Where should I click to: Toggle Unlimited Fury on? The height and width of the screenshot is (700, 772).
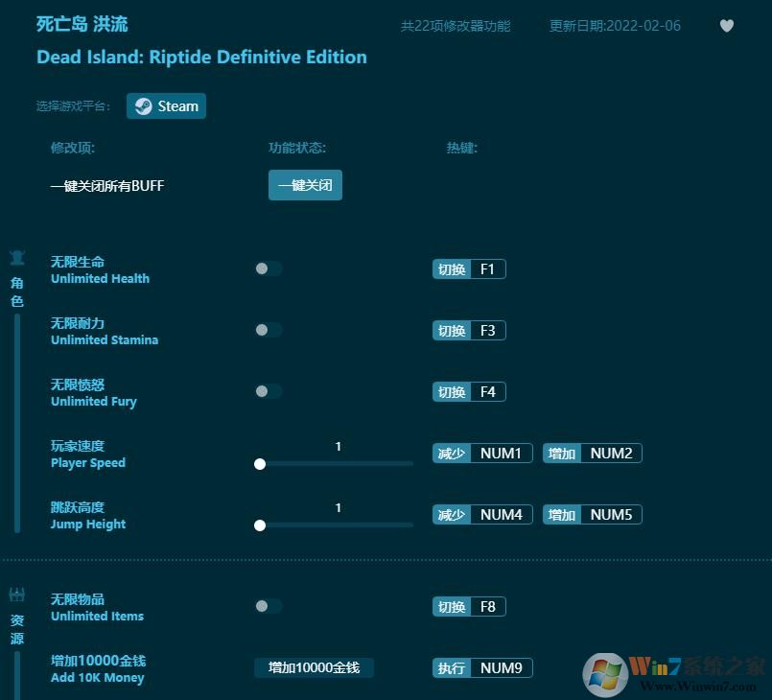(x=269, y=391)
